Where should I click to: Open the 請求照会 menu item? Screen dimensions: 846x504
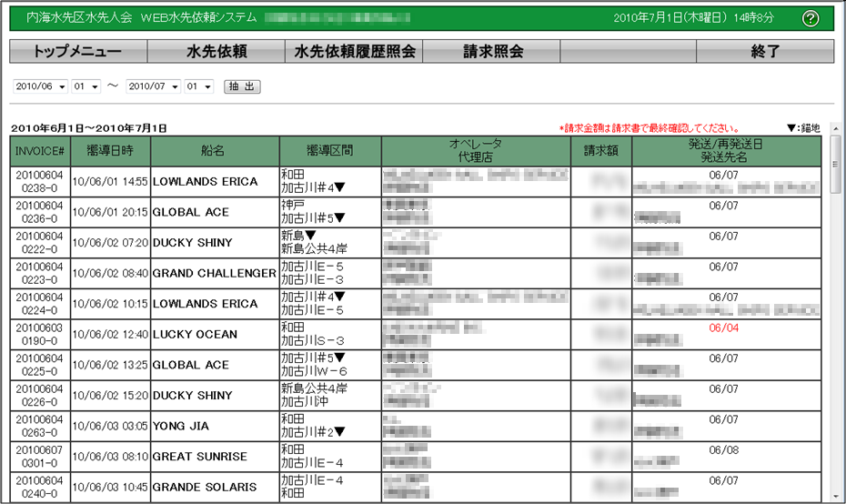point(492,52)
